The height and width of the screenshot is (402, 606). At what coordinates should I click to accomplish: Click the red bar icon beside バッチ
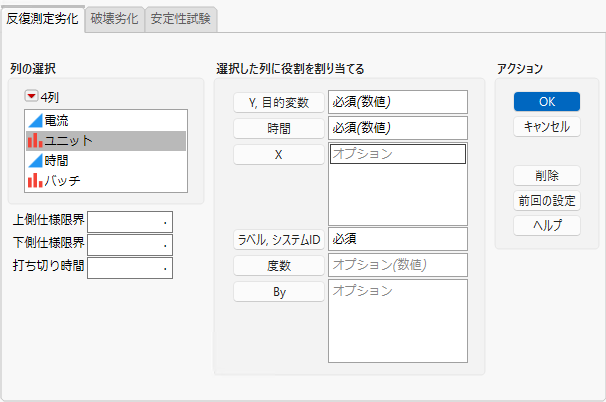click(35, 181)
